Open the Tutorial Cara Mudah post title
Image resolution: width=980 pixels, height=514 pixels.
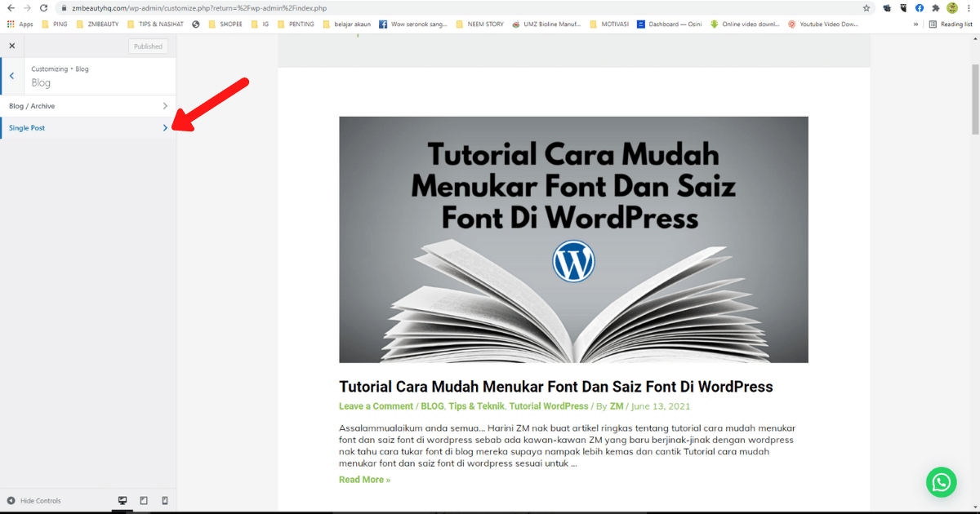click(x=555, y=387)
